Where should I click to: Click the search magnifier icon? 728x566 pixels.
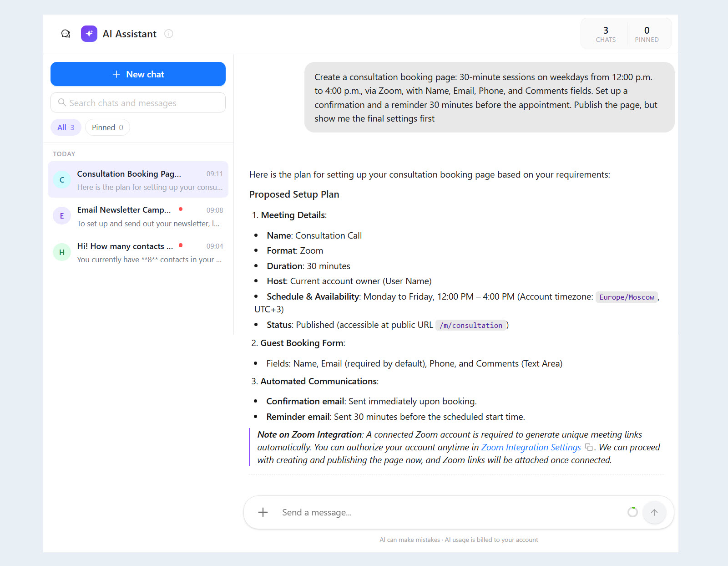62,102
